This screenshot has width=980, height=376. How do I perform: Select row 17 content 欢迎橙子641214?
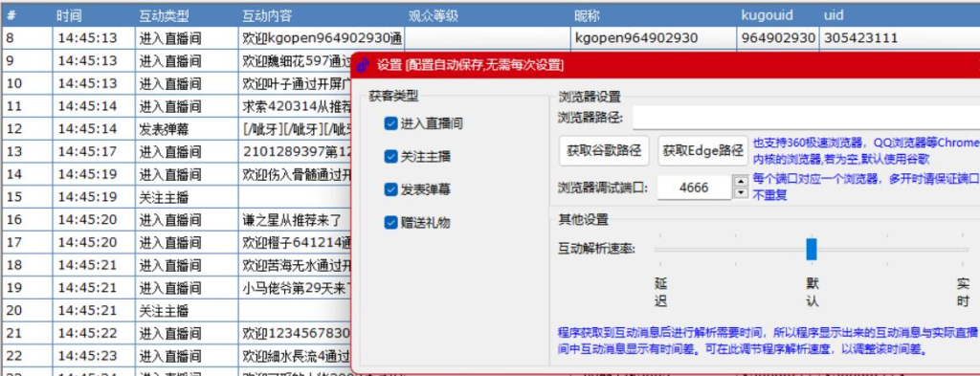(295, 242)
